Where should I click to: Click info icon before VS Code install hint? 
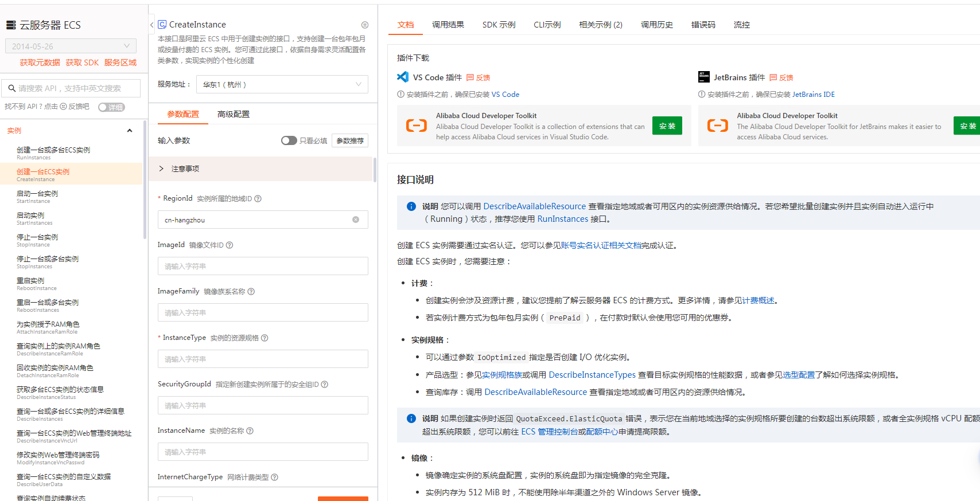(400, 95)
